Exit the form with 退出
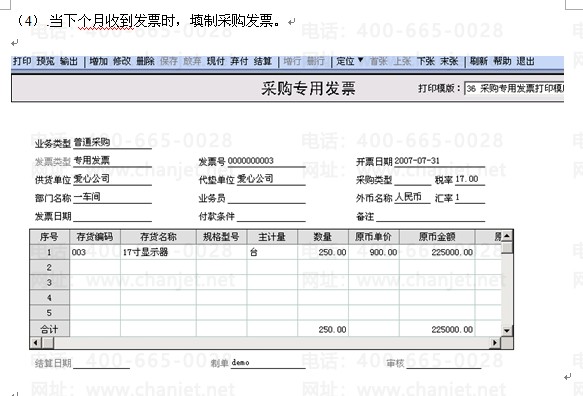The height and width of the screenshot is (396, 583). click(525, 61)
